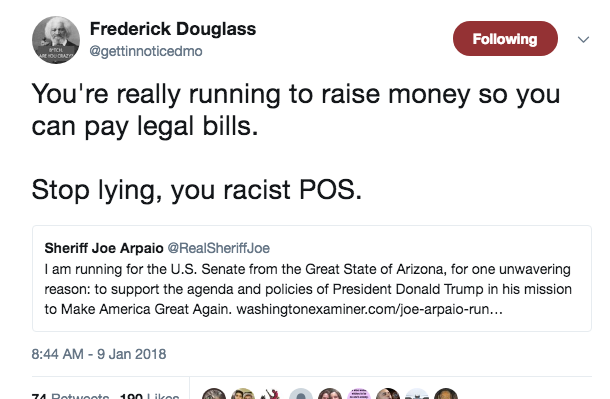Open the last liker avatar on the right

(446, 394)
